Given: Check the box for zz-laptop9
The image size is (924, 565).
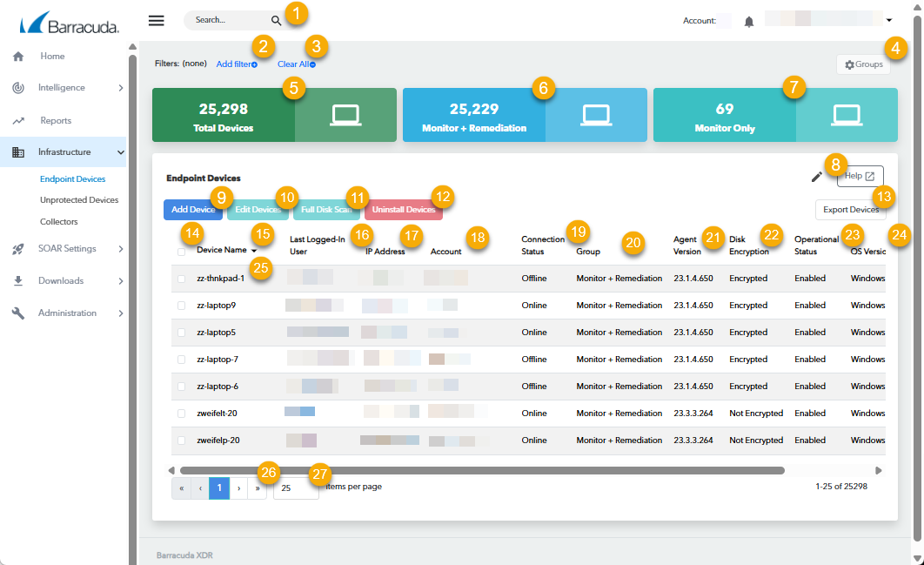Looking at the screenshot, I should pyautogui.click(x=182, y=306).
